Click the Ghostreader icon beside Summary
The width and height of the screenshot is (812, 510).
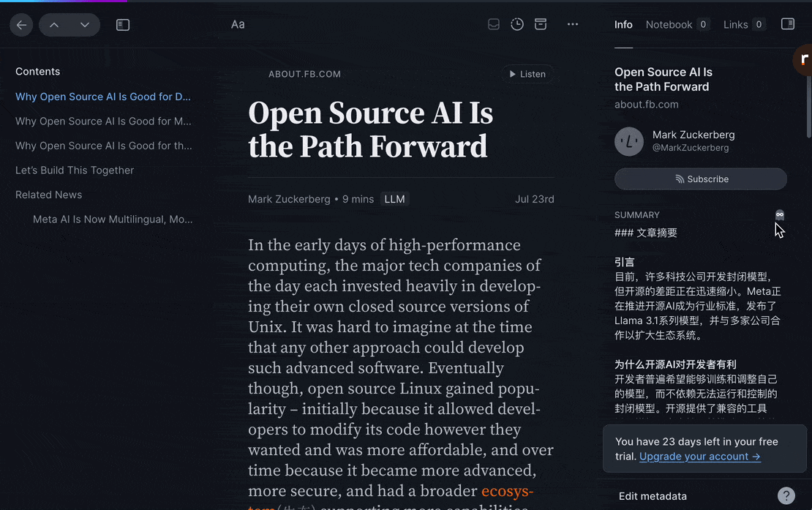point(780,215)
